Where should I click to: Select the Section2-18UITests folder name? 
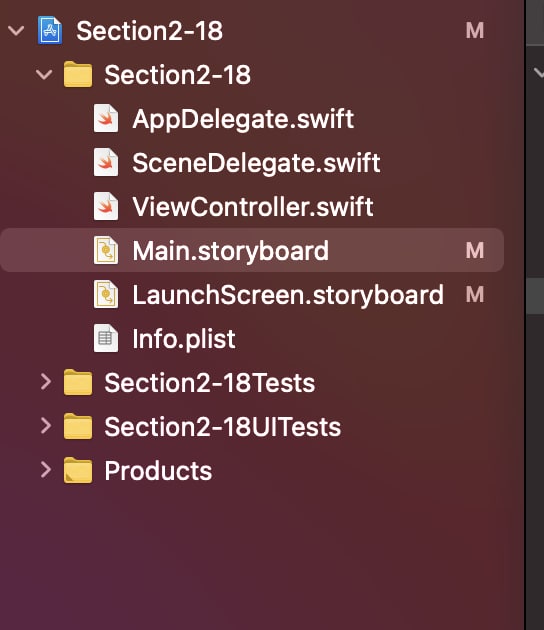[x=223, y=427]
